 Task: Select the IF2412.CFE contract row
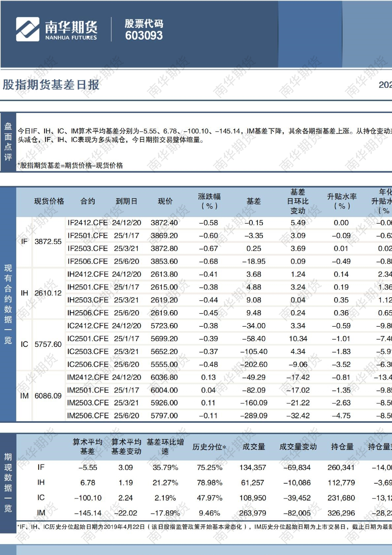87,223
